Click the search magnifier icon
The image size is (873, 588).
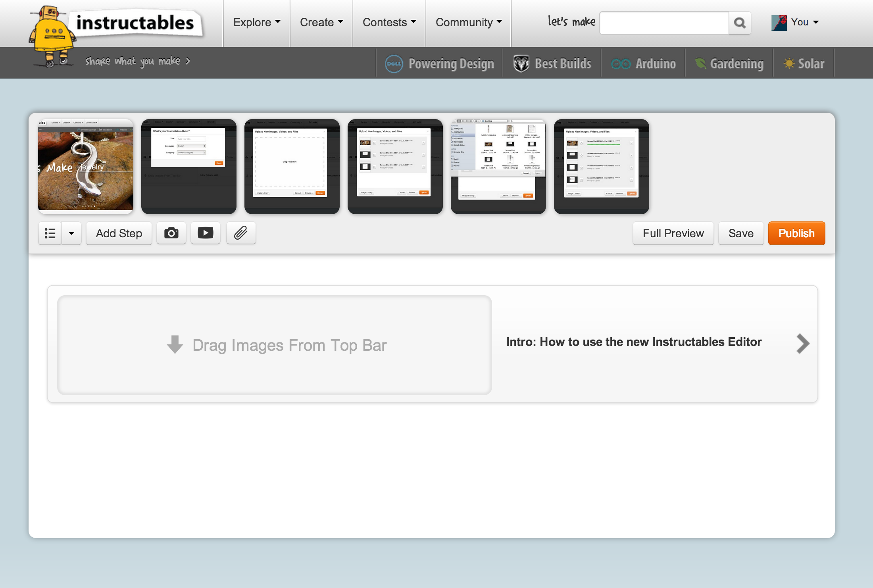click(x=740, y=23)
